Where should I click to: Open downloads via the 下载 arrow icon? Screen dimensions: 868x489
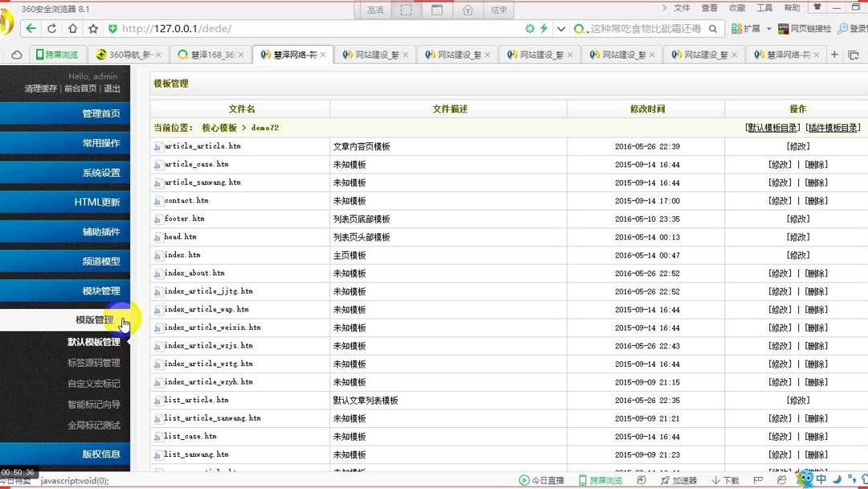pos(716,480)
